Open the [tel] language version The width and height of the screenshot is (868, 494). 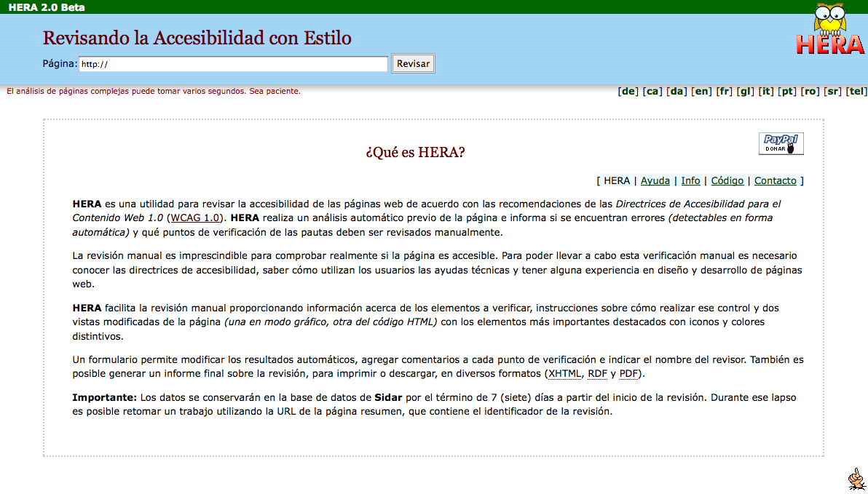[856, 91]
